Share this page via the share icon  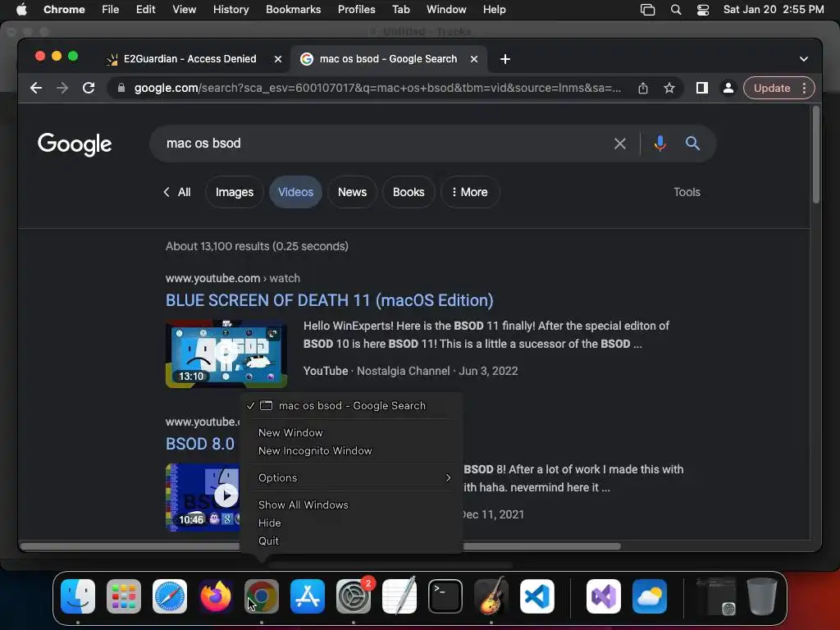[x=643, y=88]
